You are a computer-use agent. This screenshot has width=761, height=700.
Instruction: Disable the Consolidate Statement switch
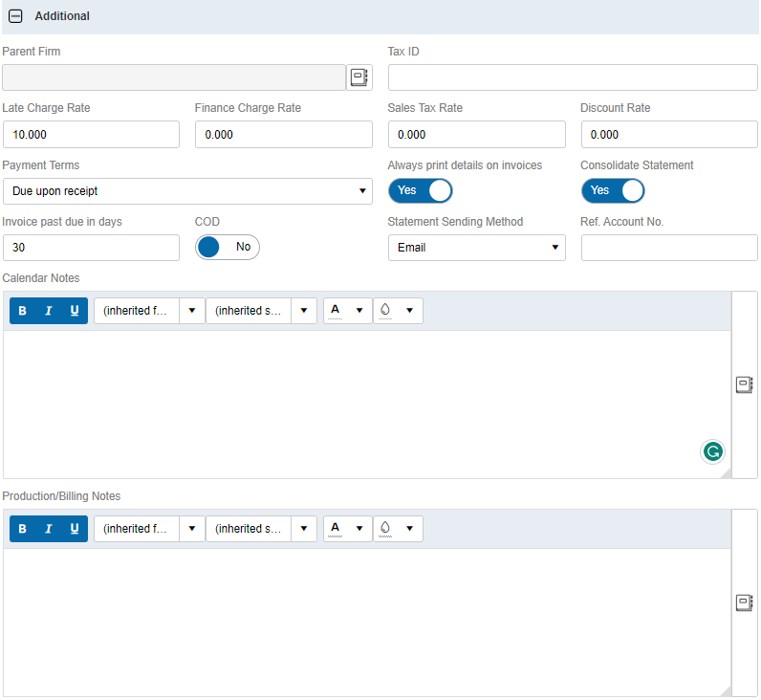tap(613, 190)
